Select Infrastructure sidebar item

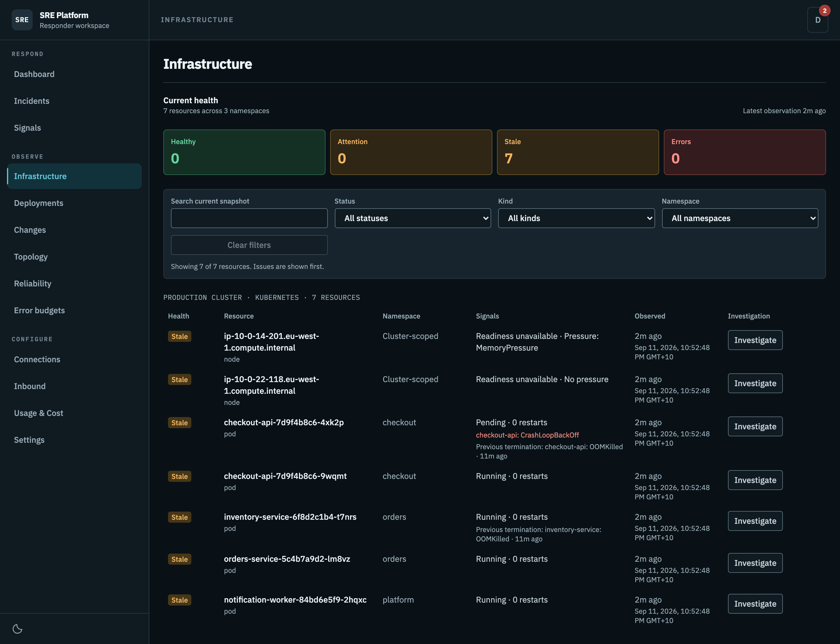tap(74, 176)
